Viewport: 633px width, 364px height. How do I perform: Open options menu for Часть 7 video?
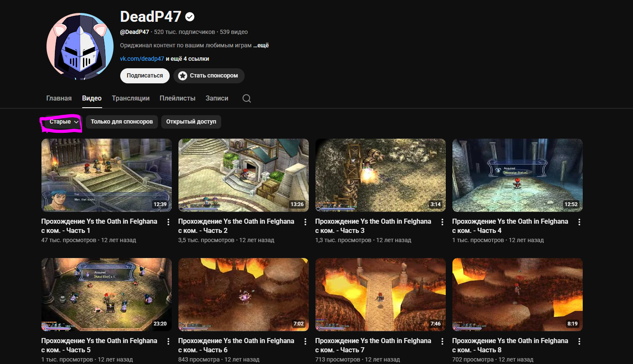click(442, 341)
